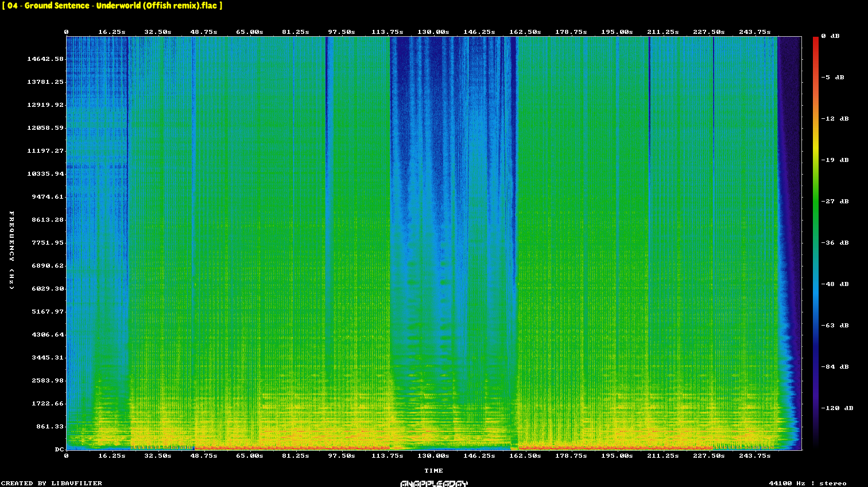Screen dimensions: 868x487
Task: Click the 4306.64 frequency axis label
Action: pyautogui.click(x=48, y=335)
